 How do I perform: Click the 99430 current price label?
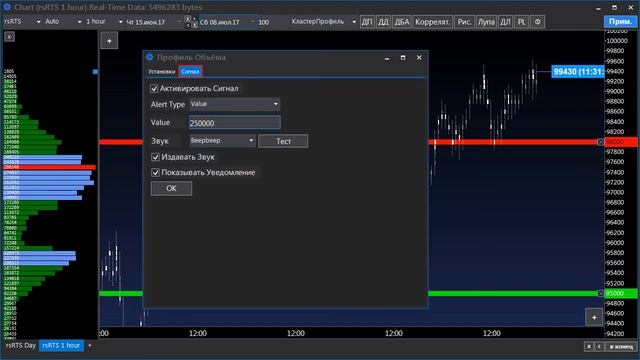pyautogui.click(x=578, y=72)
